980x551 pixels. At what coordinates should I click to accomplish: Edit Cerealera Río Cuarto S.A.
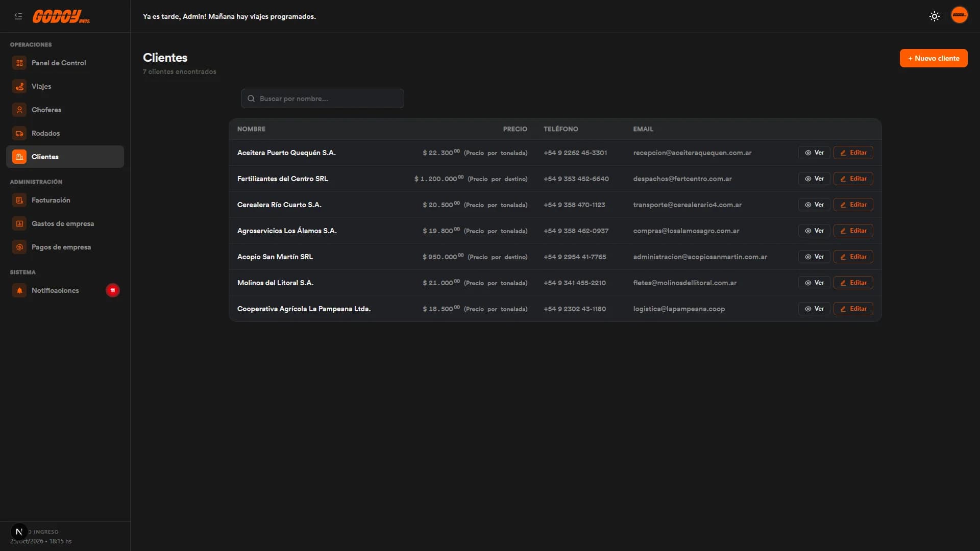pyautogui.click(x=853, y=205)
